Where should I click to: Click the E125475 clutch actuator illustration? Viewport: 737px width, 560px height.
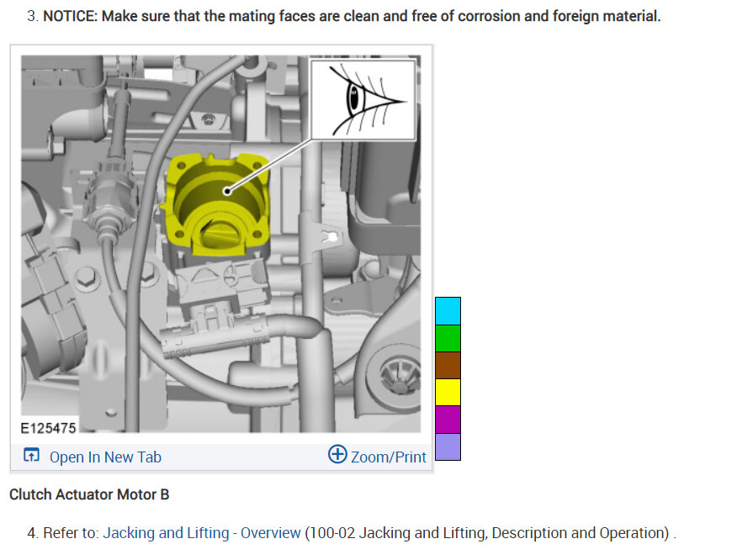[x=221, y=244]
